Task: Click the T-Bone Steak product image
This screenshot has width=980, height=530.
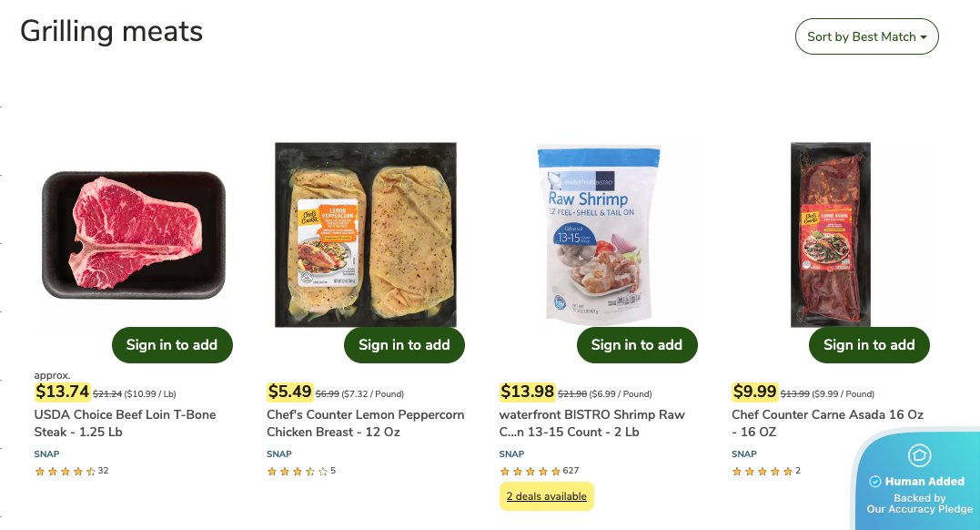Action: coord(134,236)
